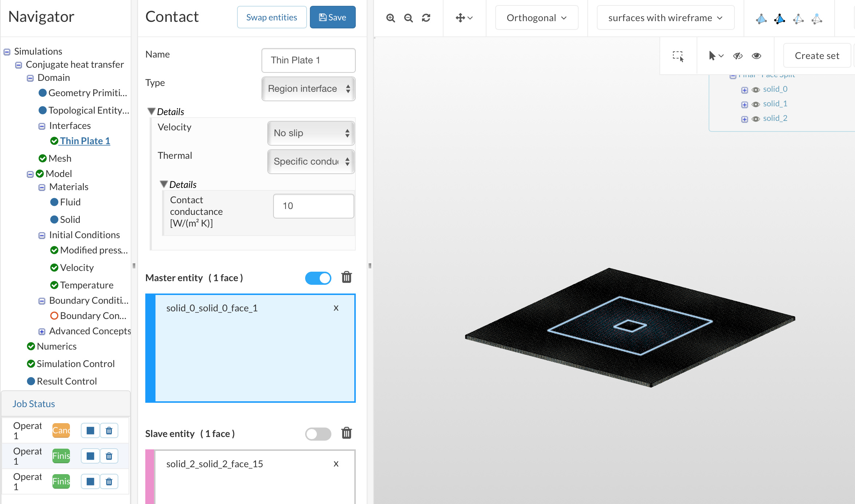Viewport: 855px width, 504px height.
Task: Collapse the Materials section in the Navigator
Action: pyautogui.click(x=42, y=187)
